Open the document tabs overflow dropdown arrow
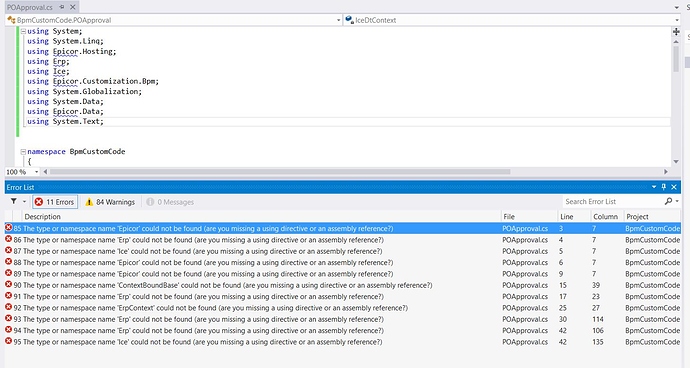 coord(677,7)
